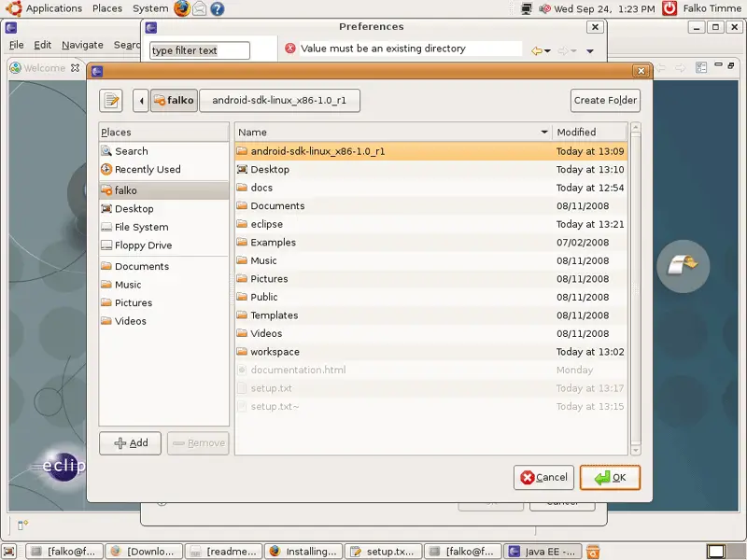This screenshot has height=560, width=747.
Task: Open Search in Places sidebar
Action: [x=164, y=151]
